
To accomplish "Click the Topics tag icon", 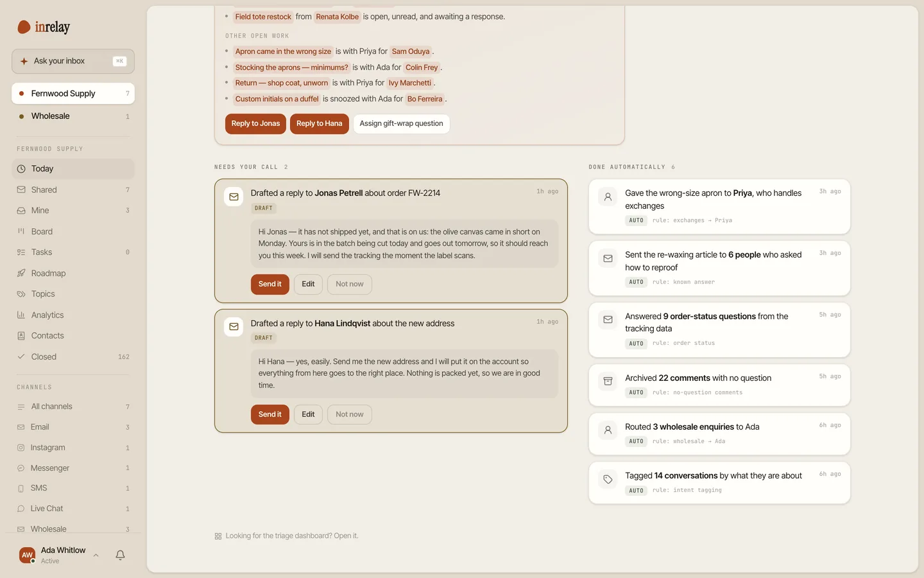I will 21,294.
